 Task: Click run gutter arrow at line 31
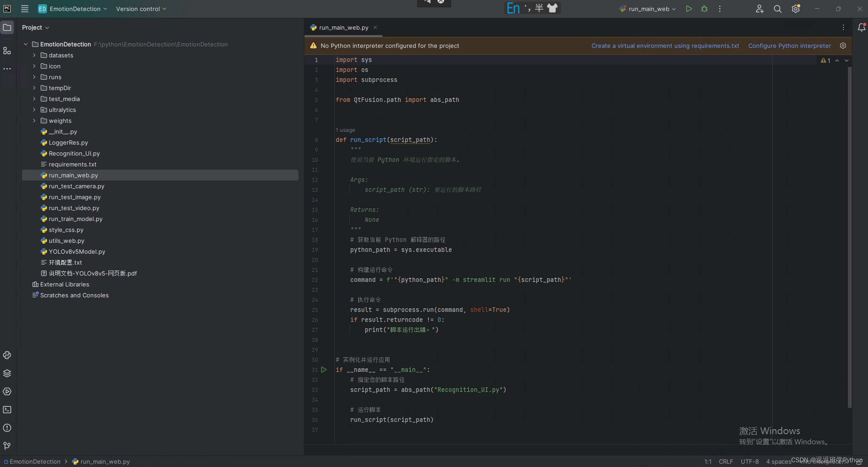(324, 370)
